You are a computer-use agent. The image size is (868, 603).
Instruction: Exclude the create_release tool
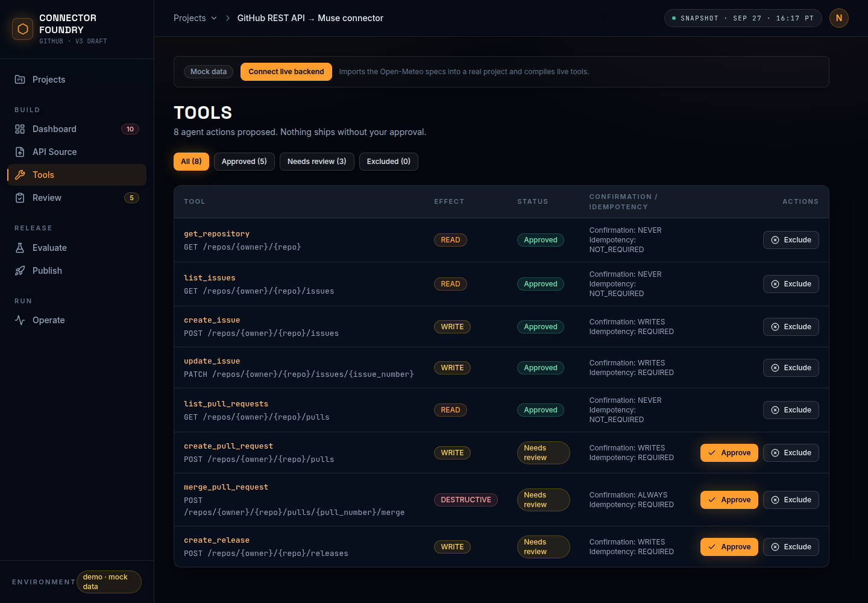coord(791,547)
